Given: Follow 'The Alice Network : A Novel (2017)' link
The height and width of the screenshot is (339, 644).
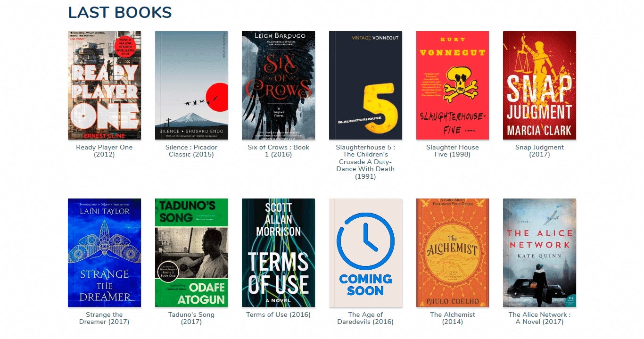Looking at the screenshot, I should tap(539, 318).
